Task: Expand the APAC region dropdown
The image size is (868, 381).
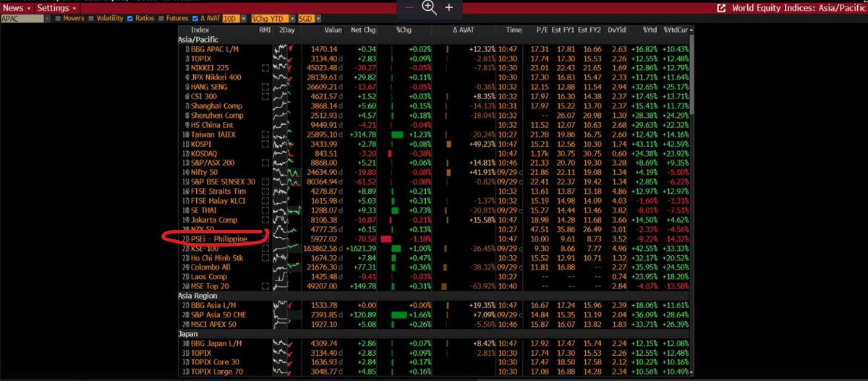Action: [x=25, y=17]
